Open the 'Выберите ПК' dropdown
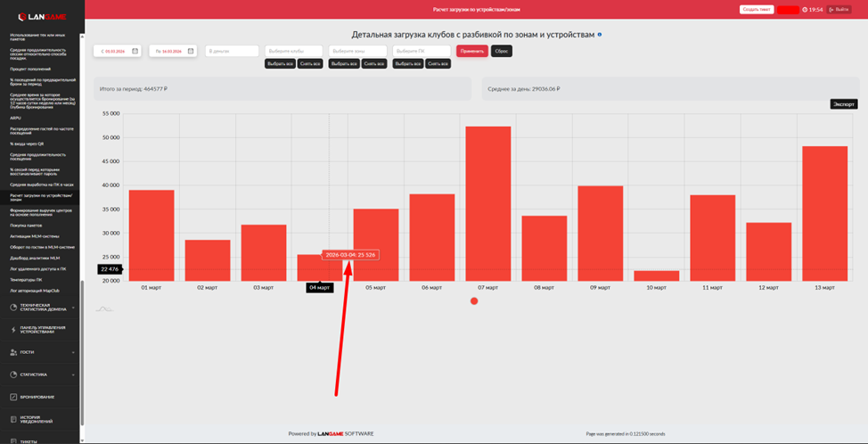The width and height of the screenshot is (868, 444). [x=421, y=52]
